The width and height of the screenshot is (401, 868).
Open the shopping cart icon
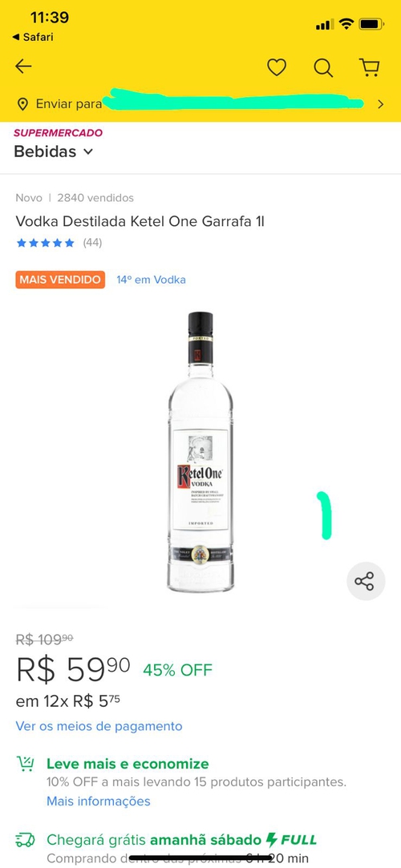coord(370,67)
